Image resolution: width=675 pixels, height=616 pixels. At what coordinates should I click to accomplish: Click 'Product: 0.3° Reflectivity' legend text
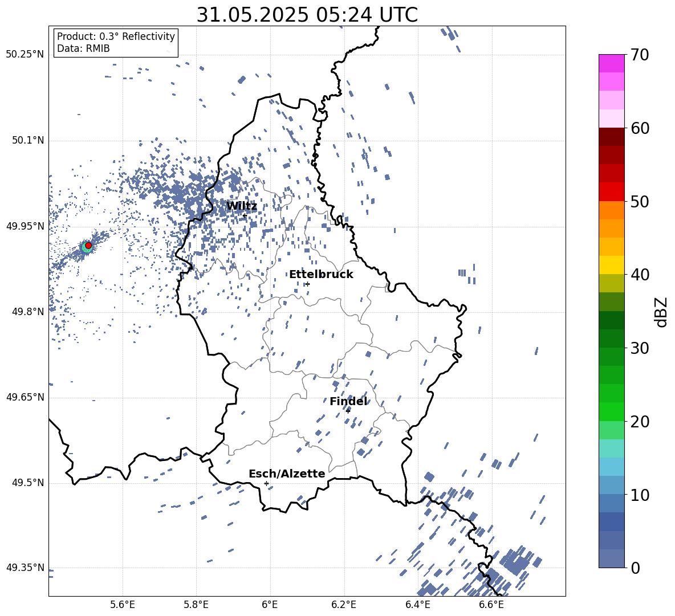[x=116, y=36]
